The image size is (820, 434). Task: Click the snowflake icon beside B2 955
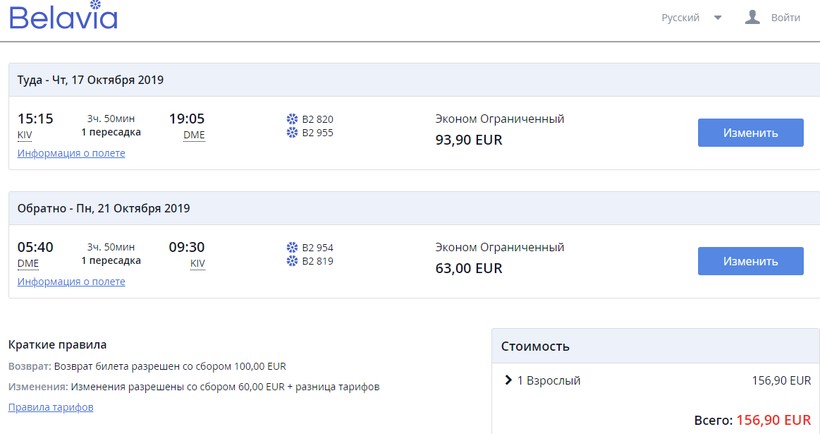point(292,132)
